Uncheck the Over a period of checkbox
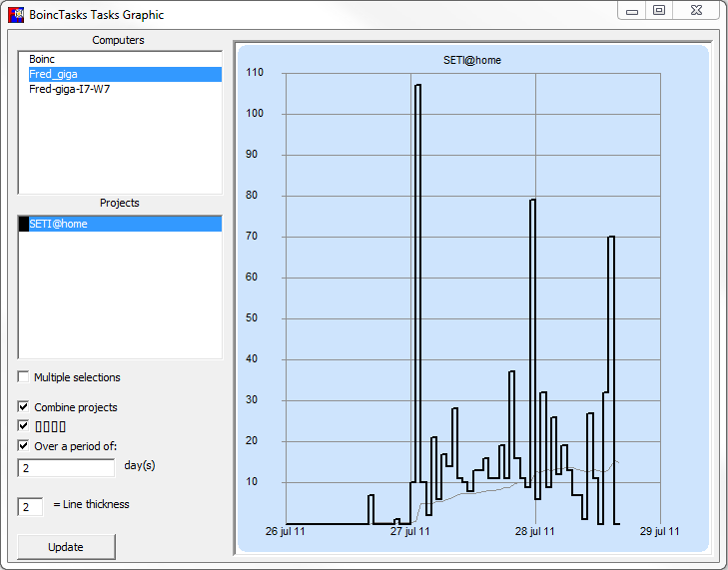This screenshot has width=728, height=570. tap(23, 446)
